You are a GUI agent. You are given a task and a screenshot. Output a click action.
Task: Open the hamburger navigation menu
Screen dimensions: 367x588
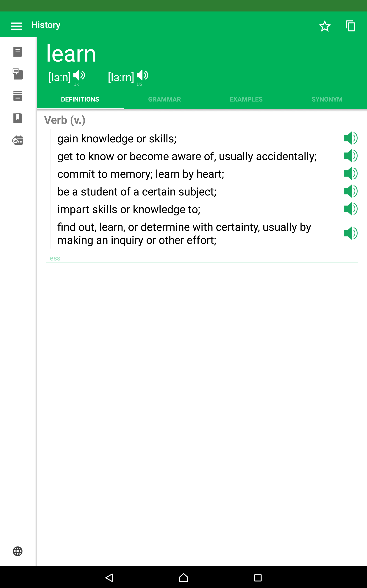click(17, 26)
